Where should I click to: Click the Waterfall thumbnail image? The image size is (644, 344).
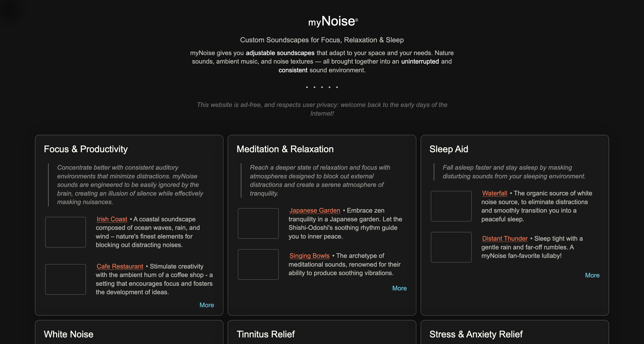(x=451, y=206)
